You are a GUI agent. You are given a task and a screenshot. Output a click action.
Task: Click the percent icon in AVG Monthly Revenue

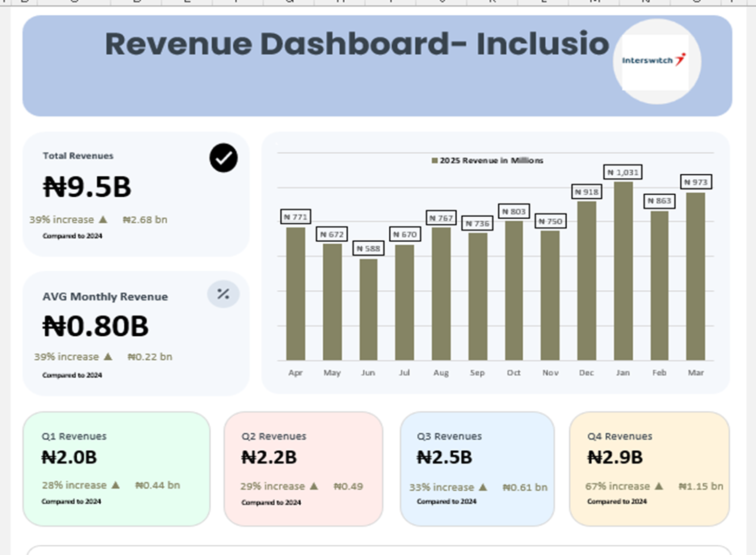click(223, 294)
